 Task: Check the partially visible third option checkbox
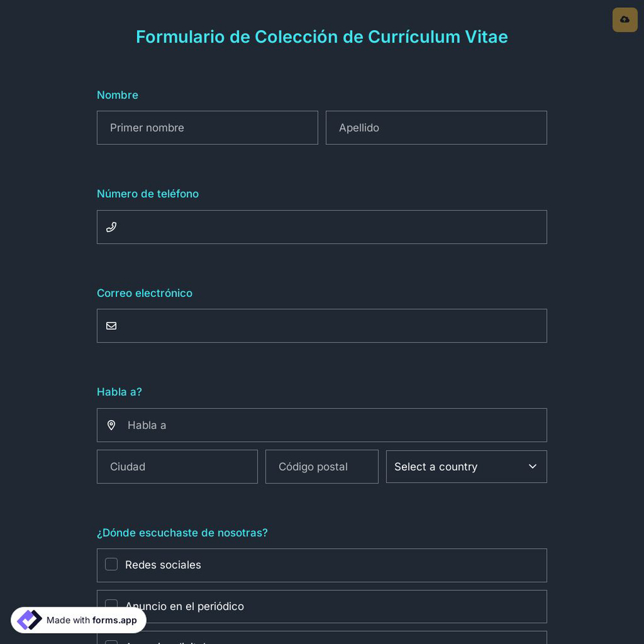111,643
